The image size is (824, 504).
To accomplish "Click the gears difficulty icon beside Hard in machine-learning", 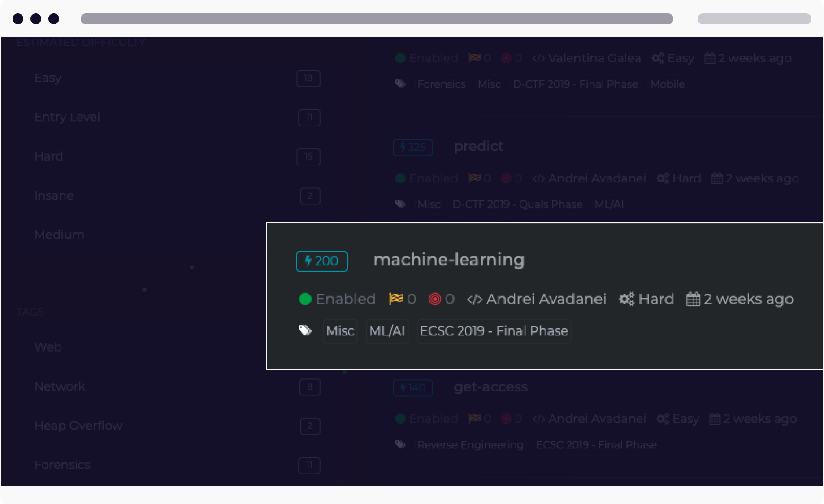I will pos(627,299).
